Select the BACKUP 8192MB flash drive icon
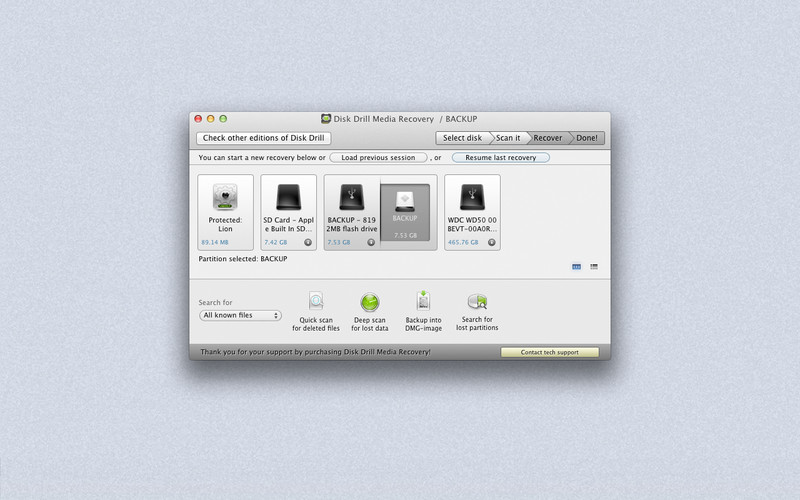800x500 pixels. point(352,197)
